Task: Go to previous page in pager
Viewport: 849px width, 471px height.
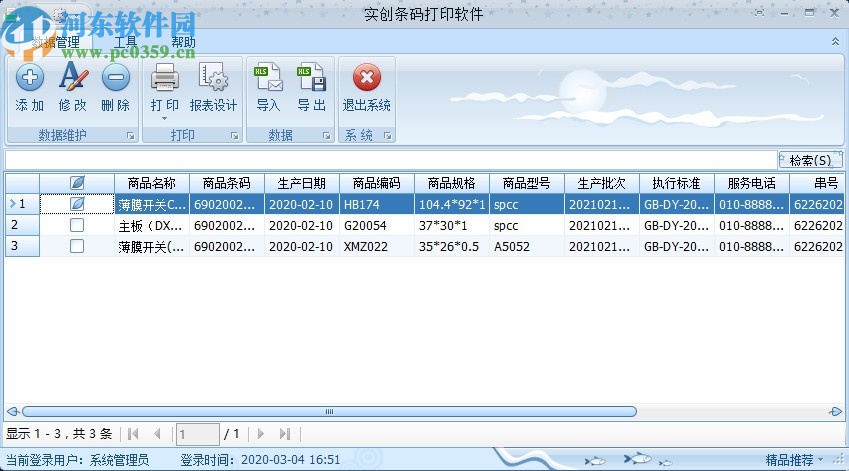Action: click(x=158, y=434)
